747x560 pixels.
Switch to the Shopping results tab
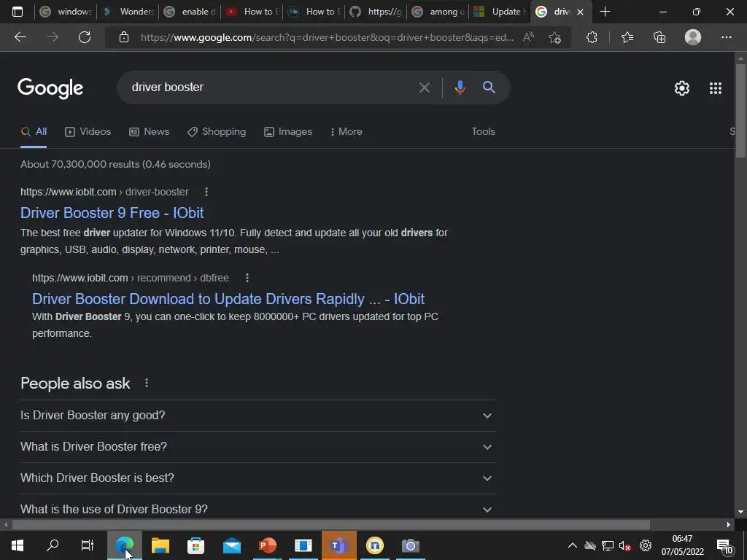[x=217, y=132]
